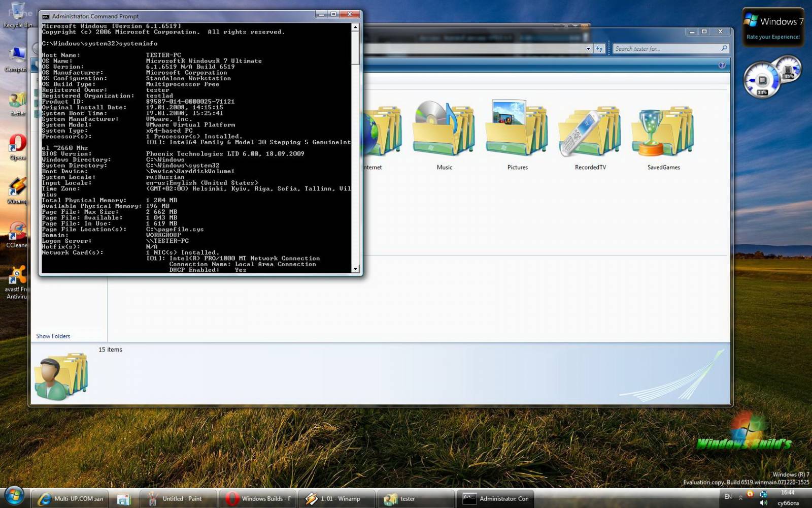Click the Command Prompt title bar system icon

coord(46,16)
